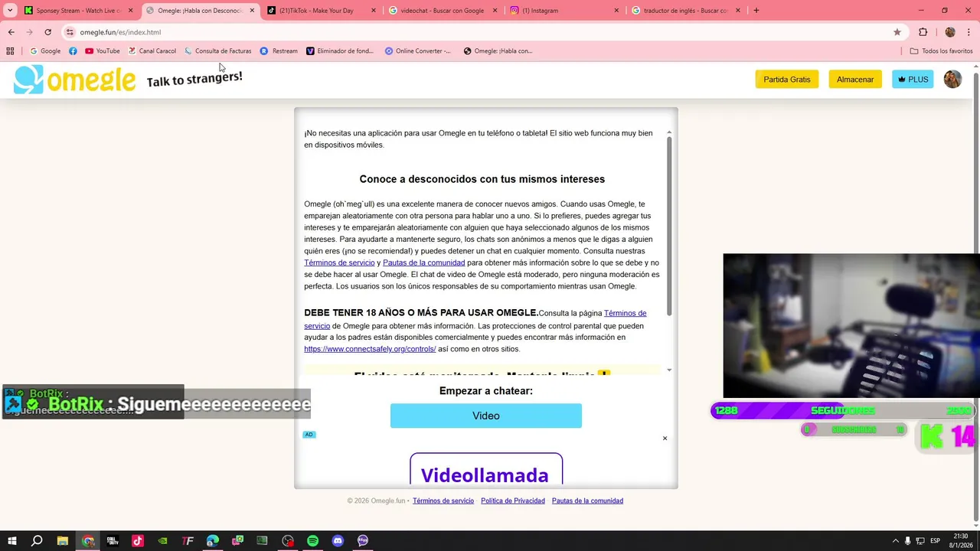
Task: Open the Facebook bookmark icon
Action: pyautogui.click(x=73, y=51)
